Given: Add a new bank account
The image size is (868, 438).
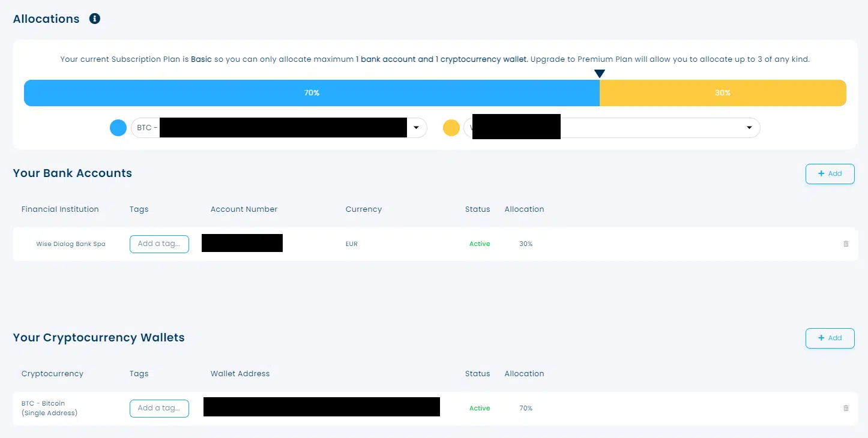Looking at the screenshot, I should [x=830, y=173].
